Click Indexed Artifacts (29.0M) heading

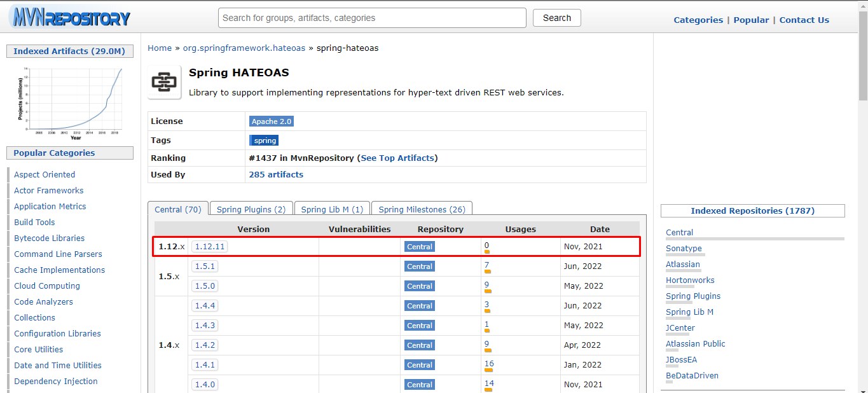click(x=69, y=52)
